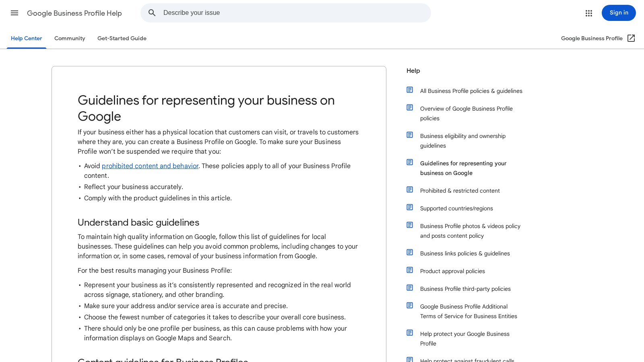644x362 pixels.
Task: Click article icon beside Overview of Google Business Profile
Action: pyautogui.click(x=410, y=107)
